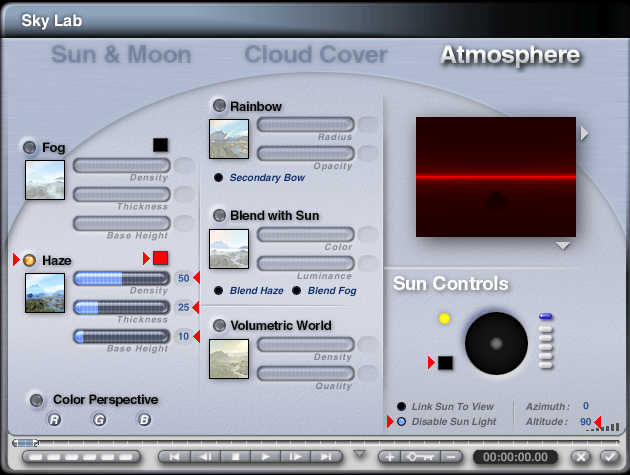This screenshot has width=630, height=475.
Task: Open the black sun color swatch
Action: [445, 362]
